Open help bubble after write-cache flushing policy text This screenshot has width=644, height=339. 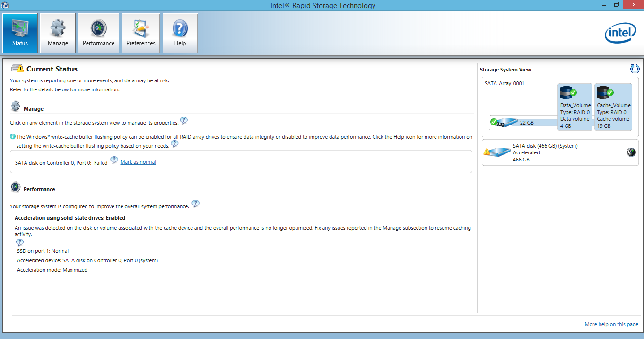point(174,144)
